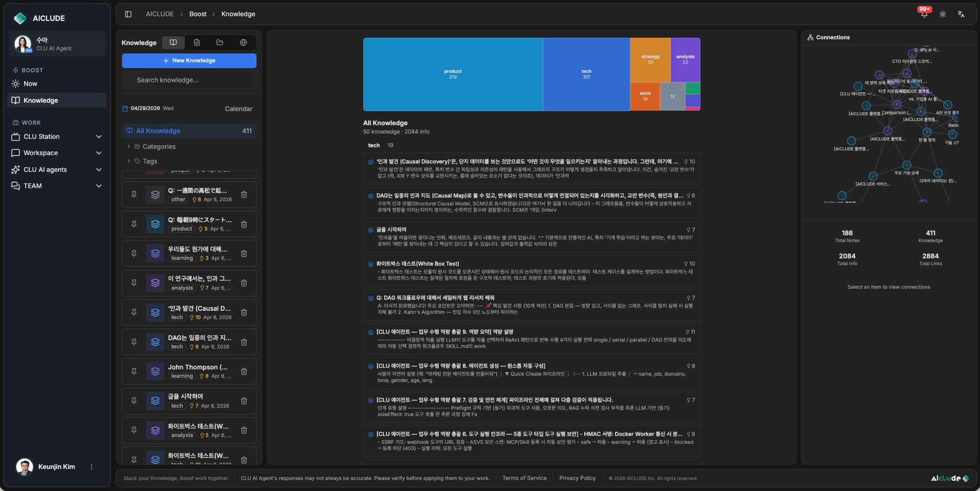
Task: Delete the John Thompson knowledge item
Action: [244, 372]
